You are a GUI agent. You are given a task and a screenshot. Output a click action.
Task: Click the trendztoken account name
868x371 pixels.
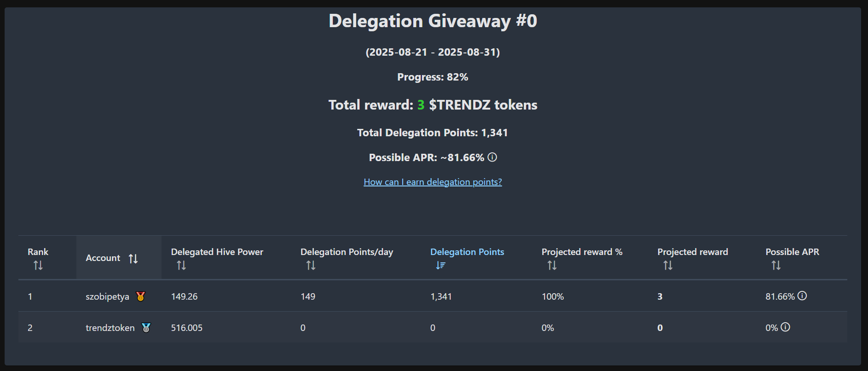click(110, 328)
